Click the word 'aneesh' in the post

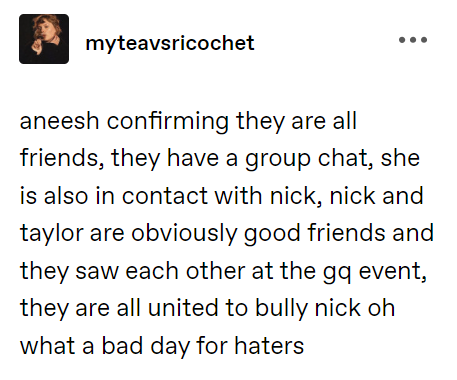click(59, 121)
